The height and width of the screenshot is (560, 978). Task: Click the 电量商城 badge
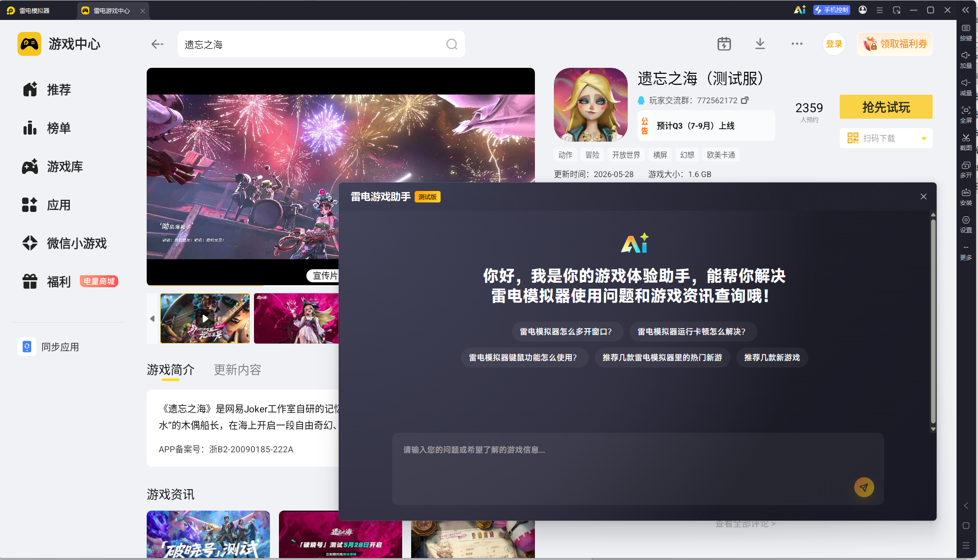(x=99, y=282)
